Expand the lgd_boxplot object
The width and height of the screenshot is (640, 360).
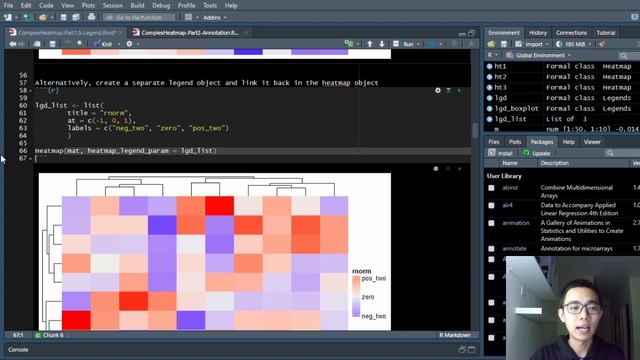pyautogui.click(x=489, y=109)
